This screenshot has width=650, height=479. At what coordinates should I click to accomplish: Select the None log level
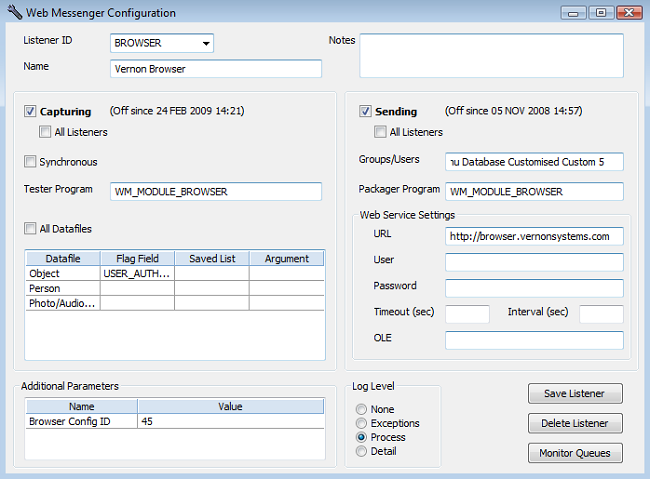click(x=361, y=409)
